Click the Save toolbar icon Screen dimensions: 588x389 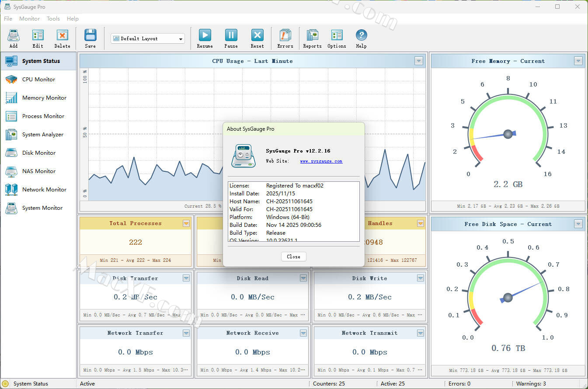tap(90, 38)
